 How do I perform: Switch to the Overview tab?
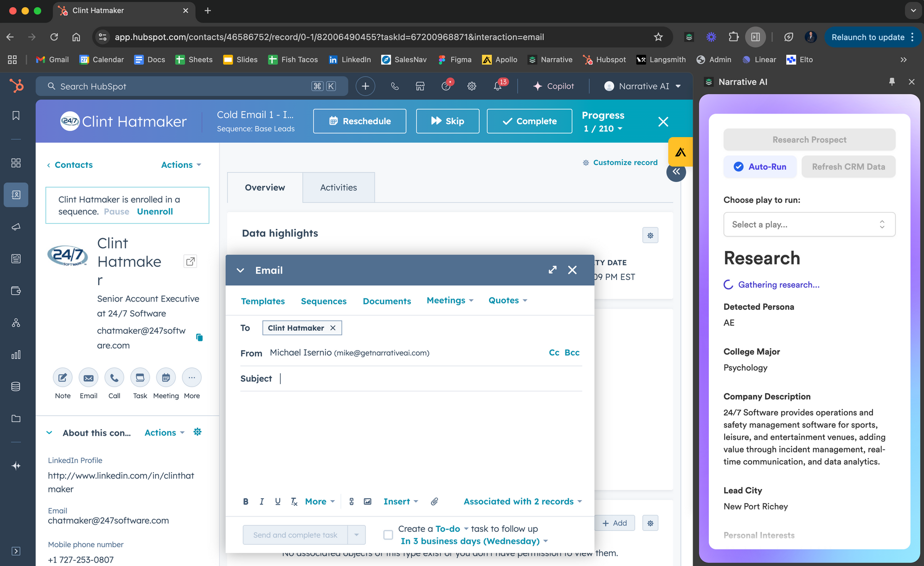[x=265, y=188]
